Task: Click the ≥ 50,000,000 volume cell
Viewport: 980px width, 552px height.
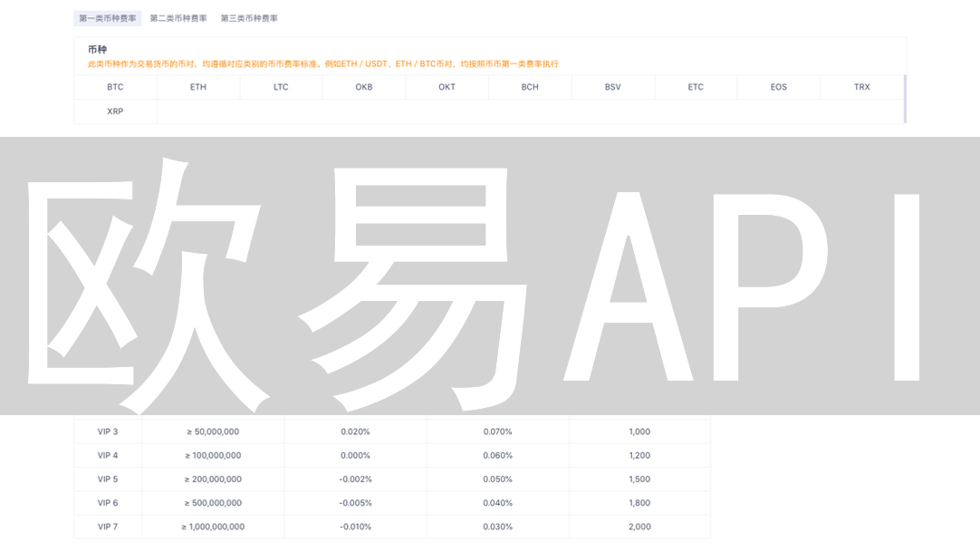Action: 213,431
